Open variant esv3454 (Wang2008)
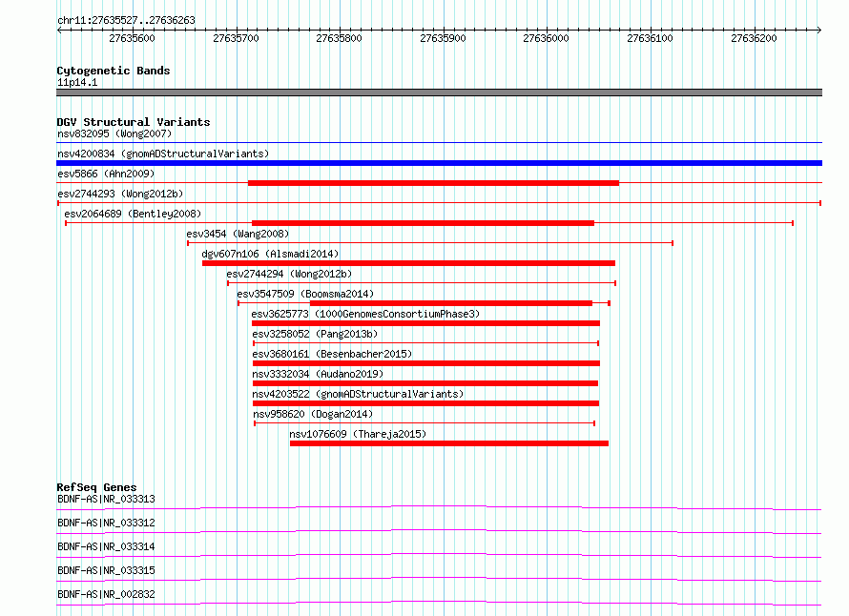This screenshot has width=849, height=616. click(238, 234)
